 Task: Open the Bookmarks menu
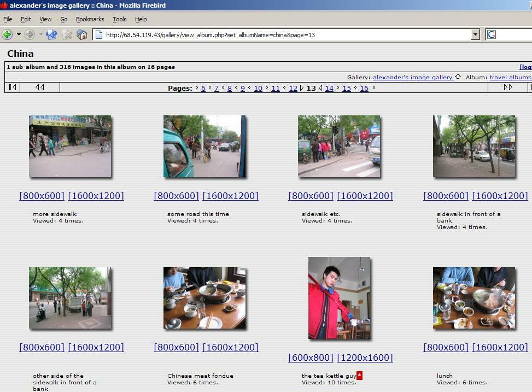point(90,19)
